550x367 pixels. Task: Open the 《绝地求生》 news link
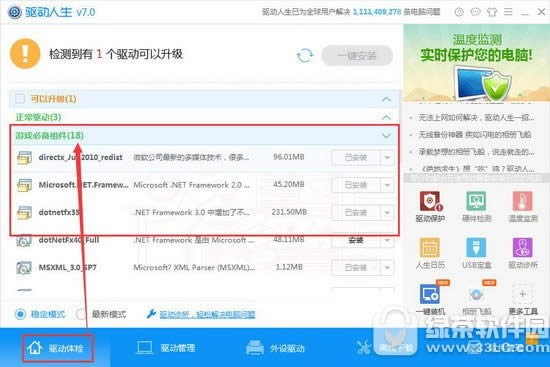476,169
